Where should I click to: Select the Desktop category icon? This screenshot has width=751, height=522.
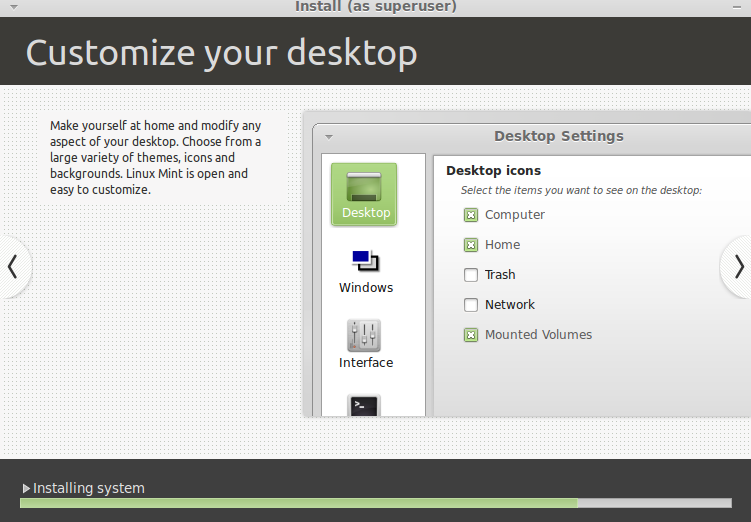tap(364, 194)
